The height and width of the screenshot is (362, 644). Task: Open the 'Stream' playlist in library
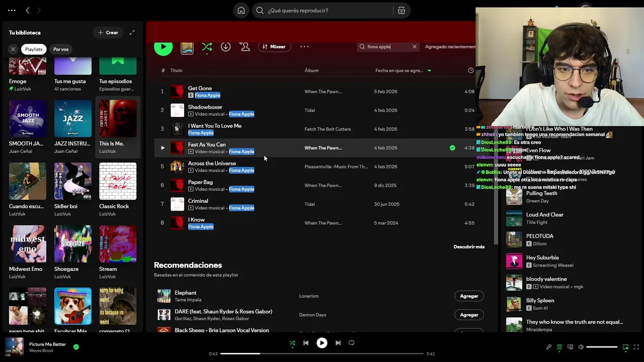[x=118, y=252]
